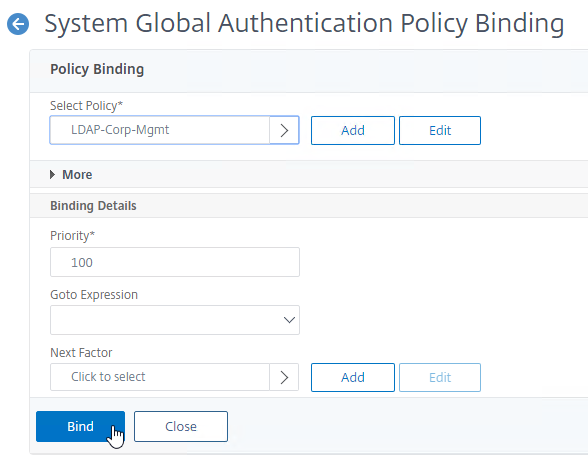Add a new Next Factor

pyautogui.click(x=352, y=377)
